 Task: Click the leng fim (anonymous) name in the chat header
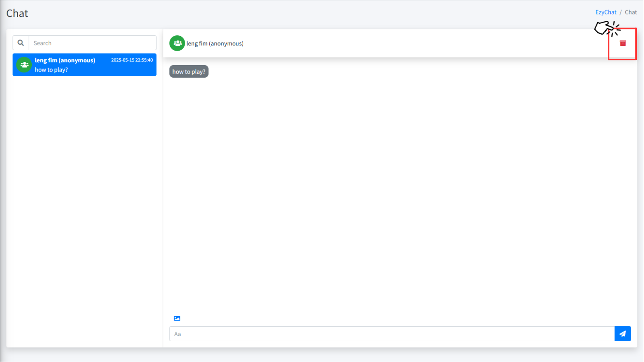click(x=215, y=43)
